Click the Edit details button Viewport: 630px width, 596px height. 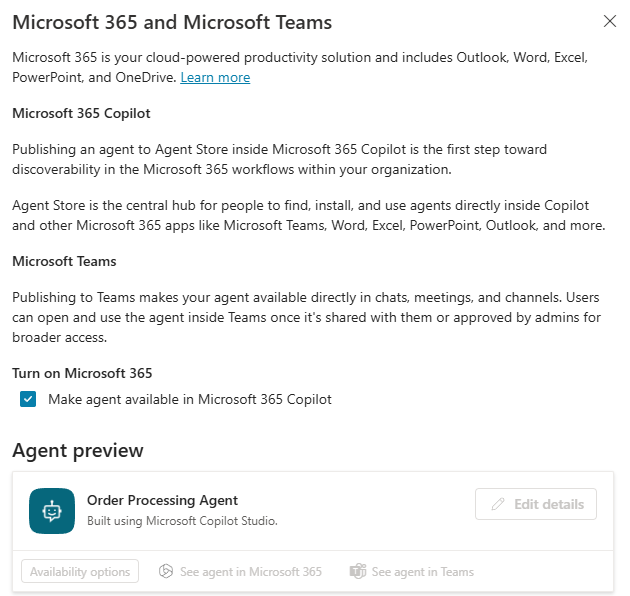click(x=536, y=504)
